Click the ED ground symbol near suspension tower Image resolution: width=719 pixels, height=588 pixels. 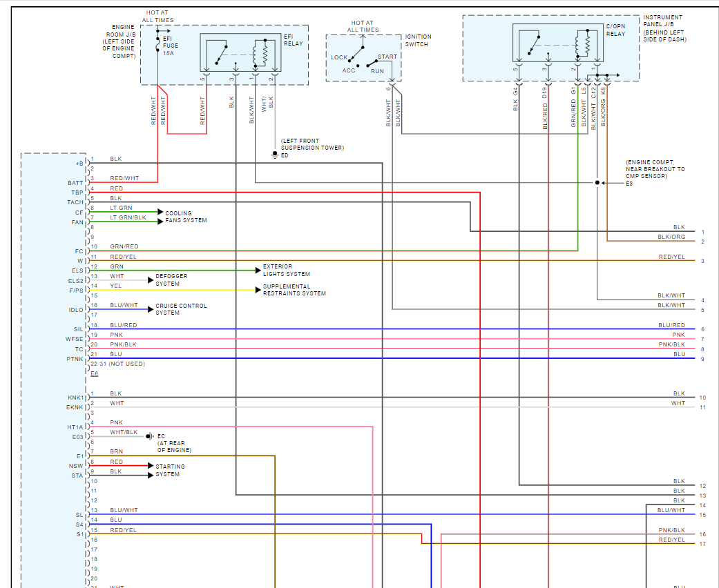(275, 155)
